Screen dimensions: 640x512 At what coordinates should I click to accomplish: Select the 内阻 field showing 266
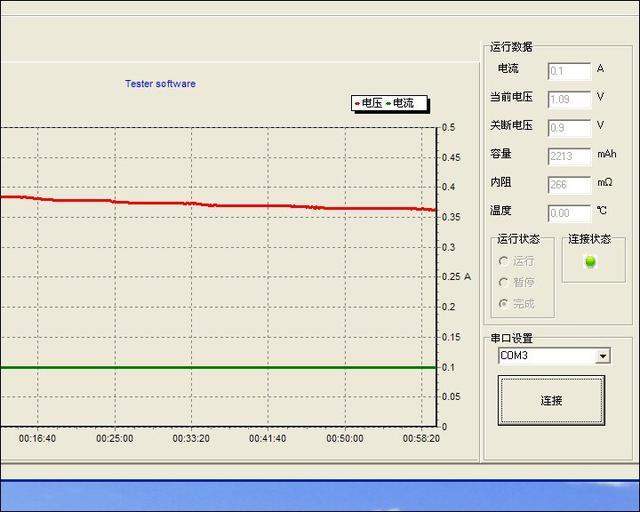click(568, 184)
